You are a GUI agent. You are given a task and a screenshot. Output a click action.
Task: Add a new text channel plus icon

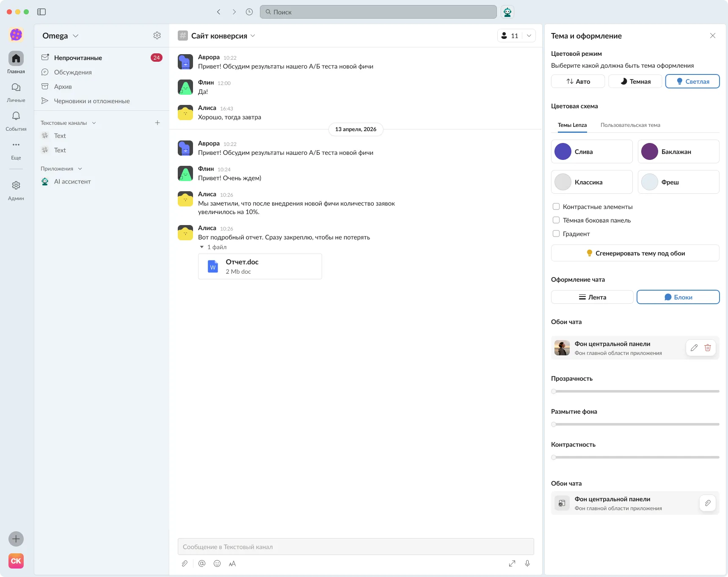(x=157, y=123)
